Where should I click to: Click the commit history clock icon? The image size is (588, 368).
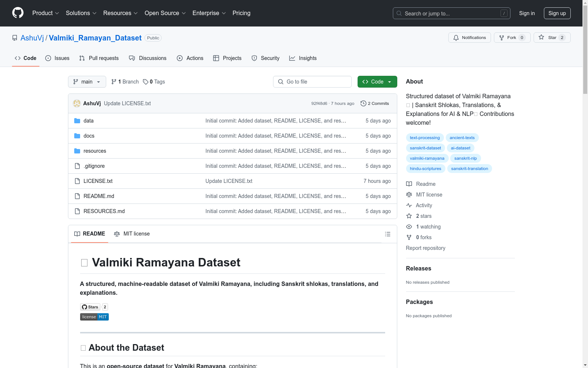coord(363,103)
